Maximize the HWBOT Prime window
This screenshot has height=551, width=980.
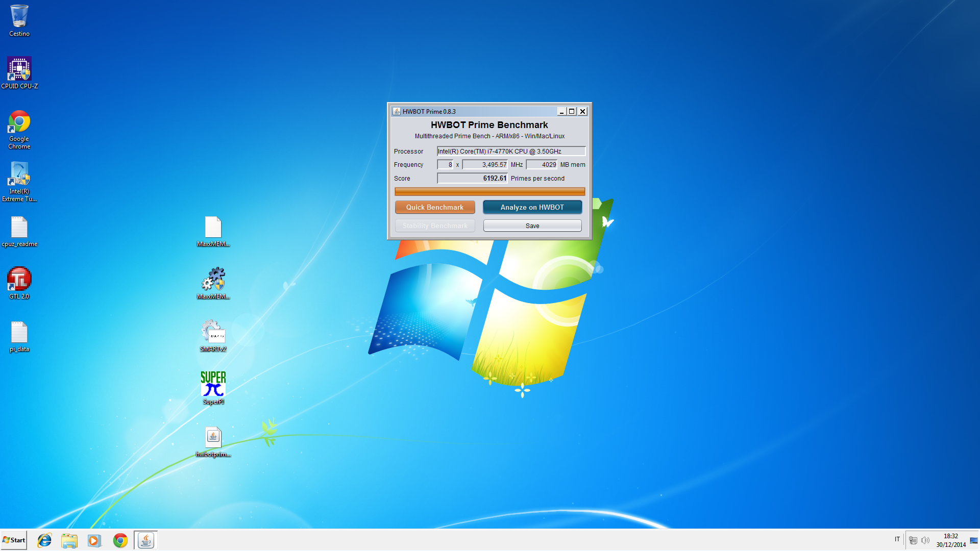572,111
